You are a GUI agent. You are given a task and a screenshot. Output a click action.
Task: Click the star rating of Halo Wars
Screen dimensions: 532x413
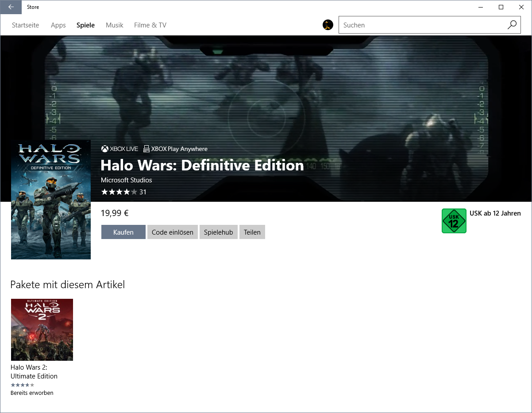119,192
